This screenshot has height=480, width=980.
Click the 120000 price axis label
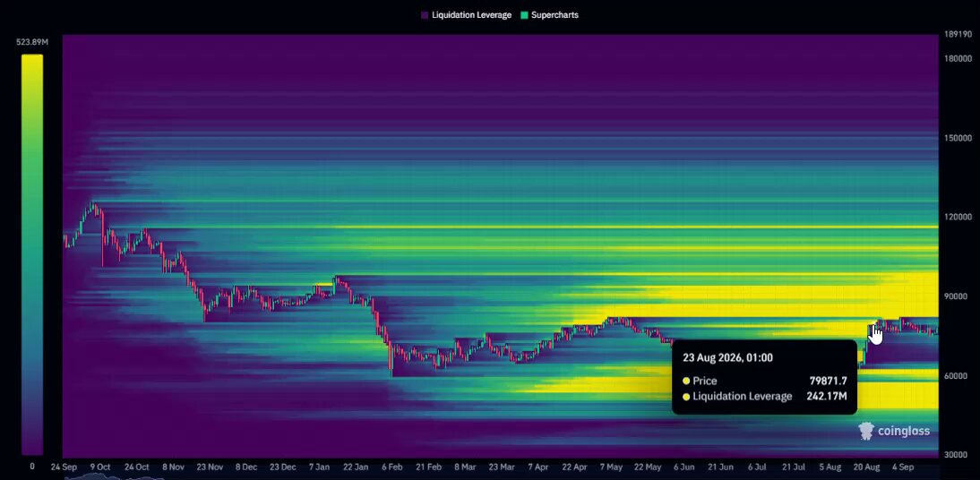957,217
